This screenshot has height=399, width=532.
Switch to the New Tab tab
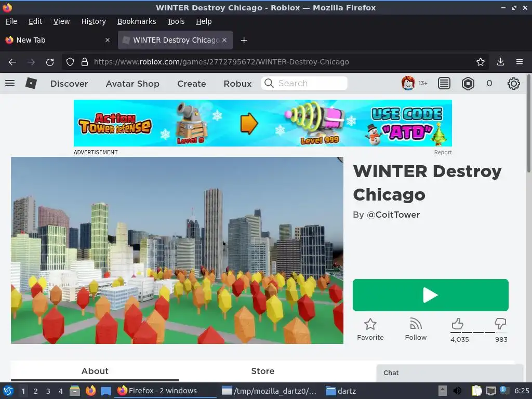coord(58,40)
